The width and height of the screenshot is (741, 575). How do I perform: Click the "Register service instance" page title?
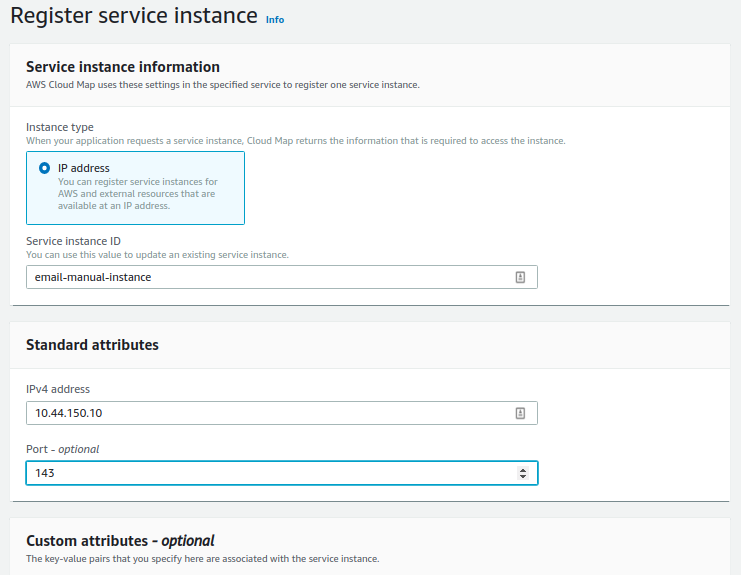tap(134, 16)
